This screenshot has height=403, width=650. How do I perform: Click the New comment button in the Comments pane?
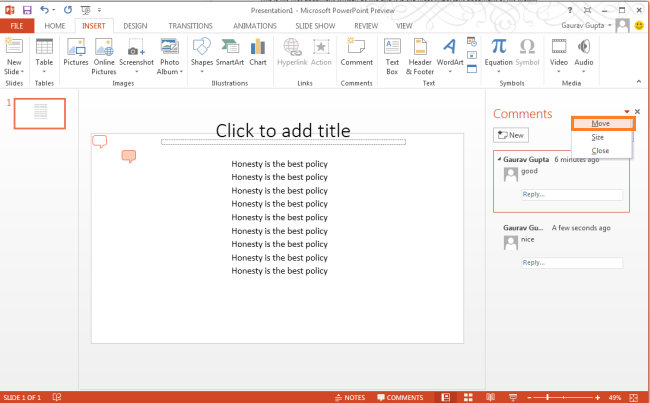[x=511, y=135]
